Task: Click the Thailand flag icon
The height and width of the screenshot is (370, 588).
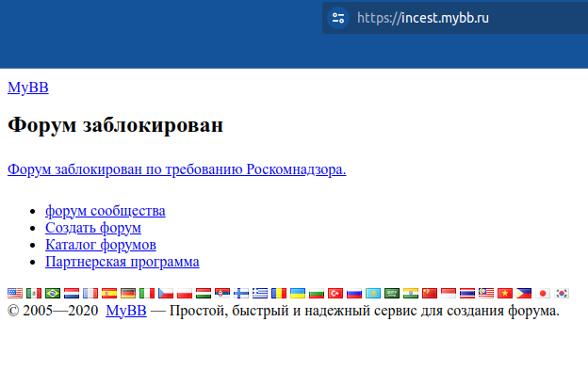Action: 467,293
